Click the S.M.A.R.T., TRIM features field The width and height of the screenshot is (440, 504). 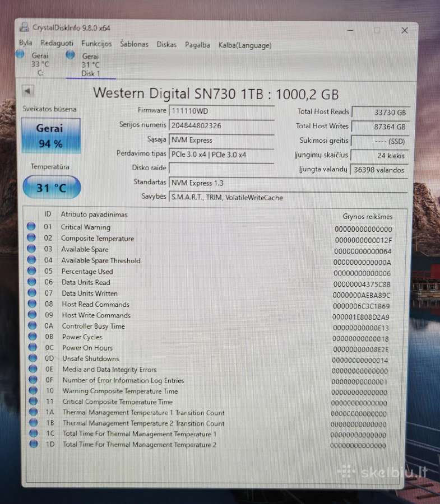point(288,197)
